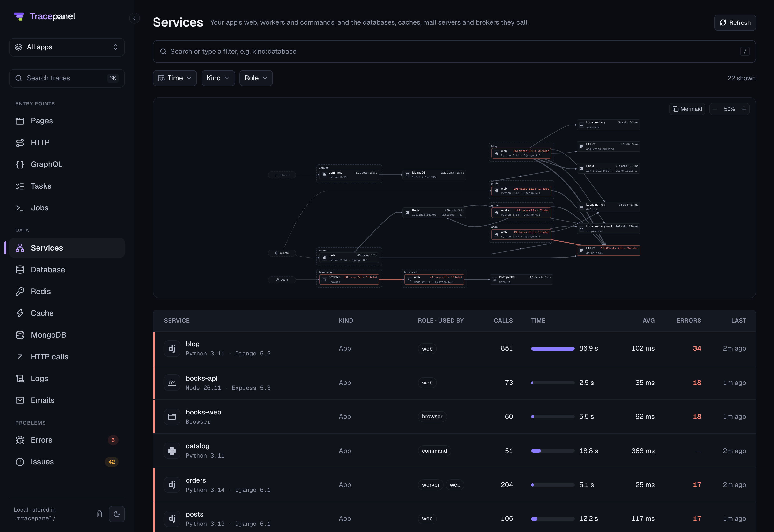Zoom out the service map with minus
Viewport: 774px width, 532px height.
(715, 109)
